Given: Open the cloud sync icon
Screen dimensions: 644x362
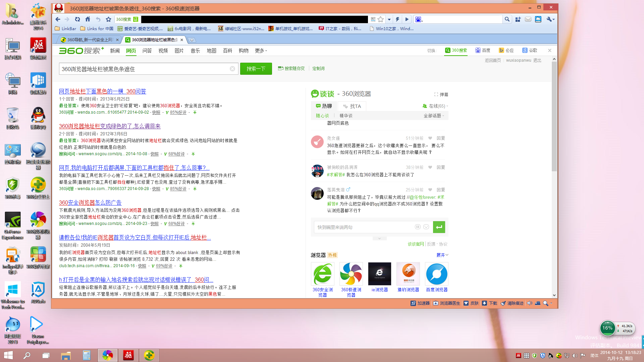Looking at the screenshot, I should (538, 19).
